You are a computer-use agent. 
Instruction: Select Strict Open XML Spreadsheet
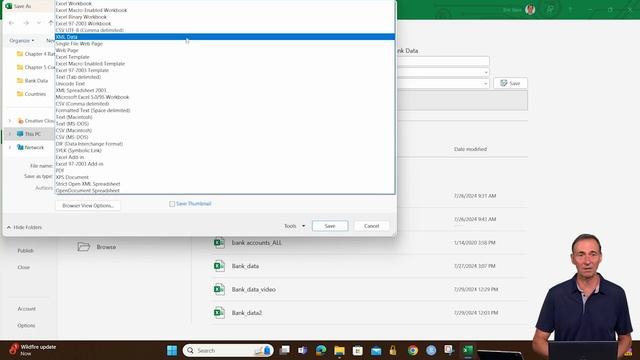88,184
